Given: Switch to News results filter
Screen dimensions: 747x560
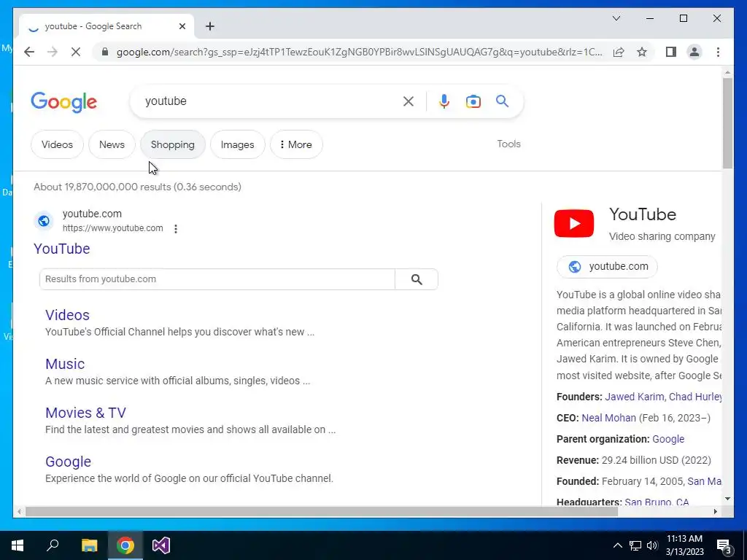Looking at the screenshot, I should coord(112,144).
